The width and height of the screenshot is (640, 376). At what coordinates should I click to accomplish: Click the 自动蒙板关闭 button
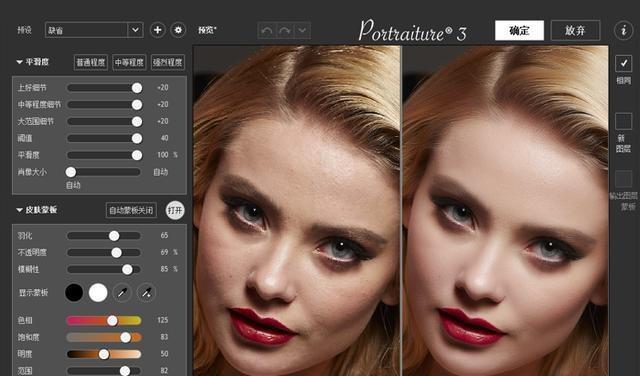pos(131,210)
